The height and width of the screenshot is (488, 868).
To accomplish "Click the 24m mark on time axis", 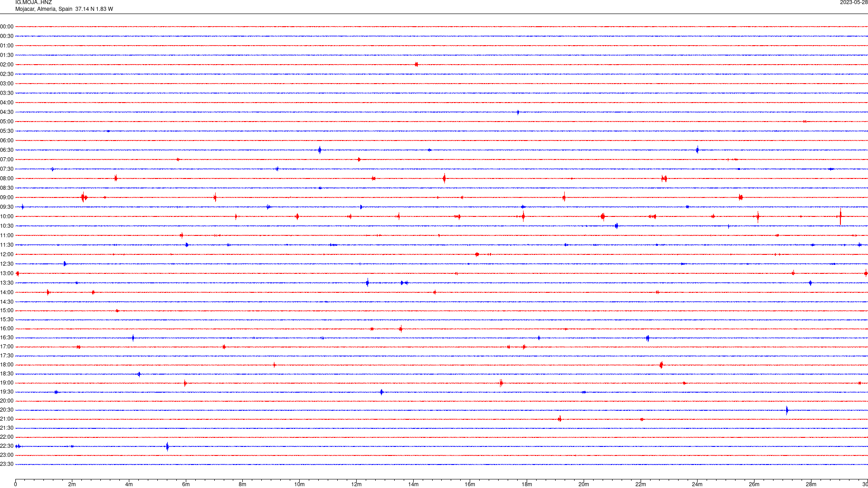I will click(x=697, y=484).
